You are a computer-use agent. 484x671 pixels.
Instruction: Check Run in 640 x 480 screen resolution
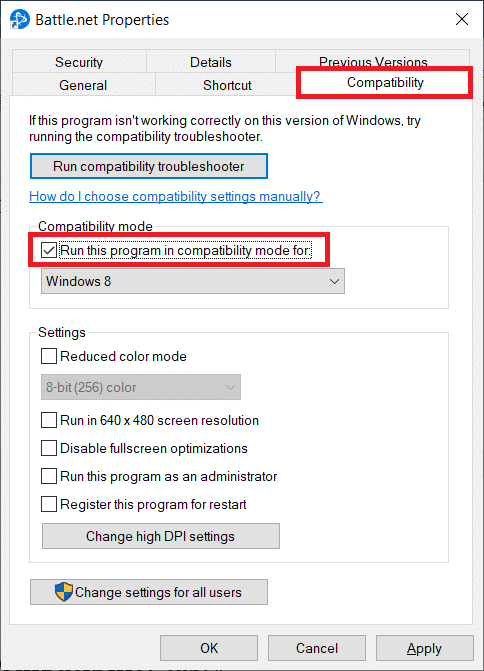coord(49,420)
